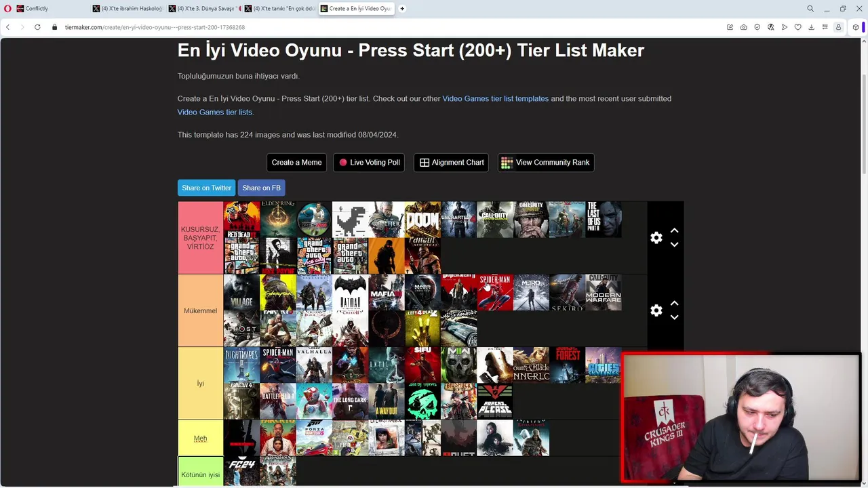The width and height of the screenshot is (868, 488).
Task: Click the Elden Ring game thumbnail
Action: click(x=278, y=220)
